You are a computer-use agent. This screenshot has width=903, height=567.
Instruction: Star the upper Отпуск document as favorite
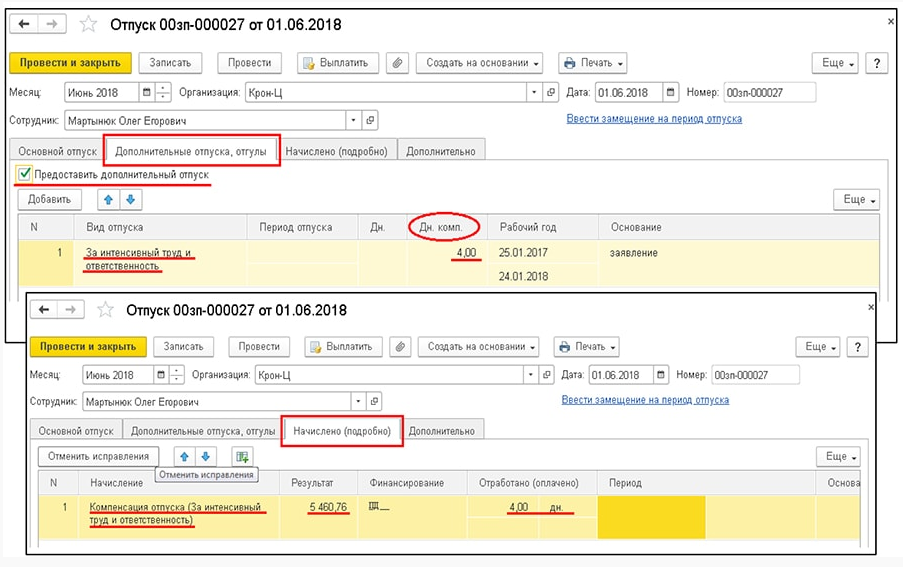pyautogui.click(x=88, y=24)
